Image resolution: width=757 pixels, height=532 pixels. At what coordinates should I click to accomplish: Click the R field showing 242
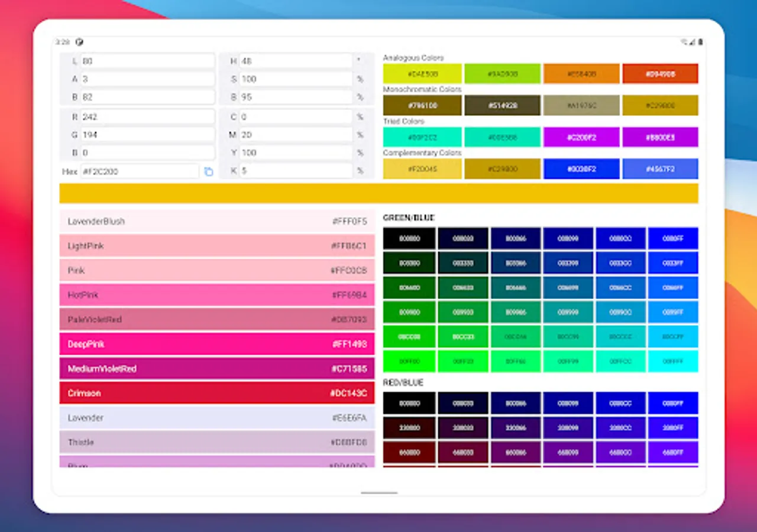pyautogui.click(x=148, y=116)
